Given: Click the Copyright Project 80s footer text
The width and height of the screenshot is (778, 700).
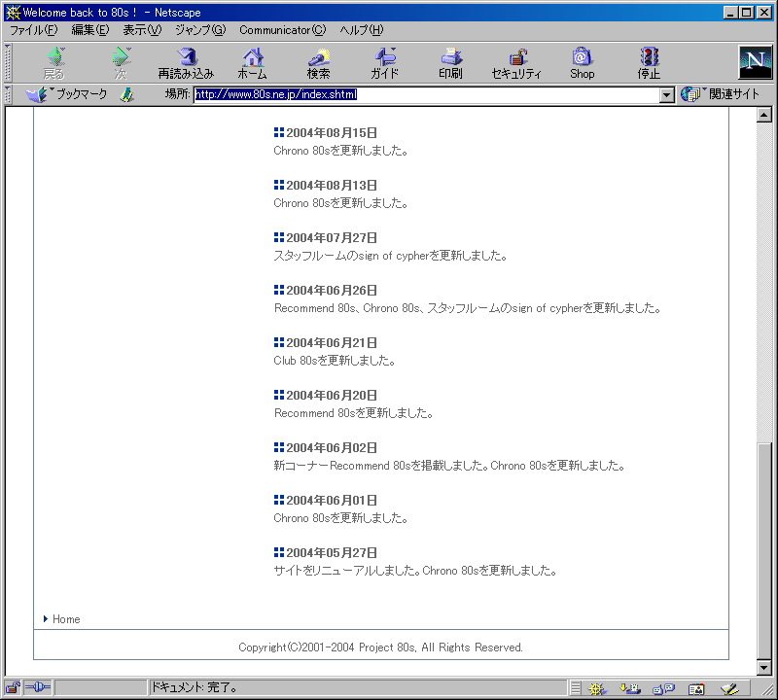Looking at the screenshot, I should point(380,647).
